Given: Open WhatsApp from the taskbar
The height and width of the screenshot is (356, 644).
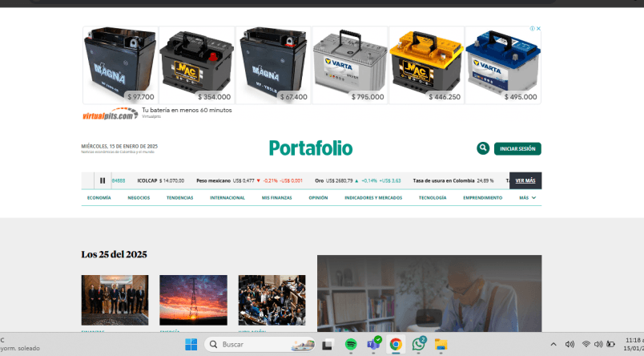Looking at the screenshot, I should tap(418, 344).
